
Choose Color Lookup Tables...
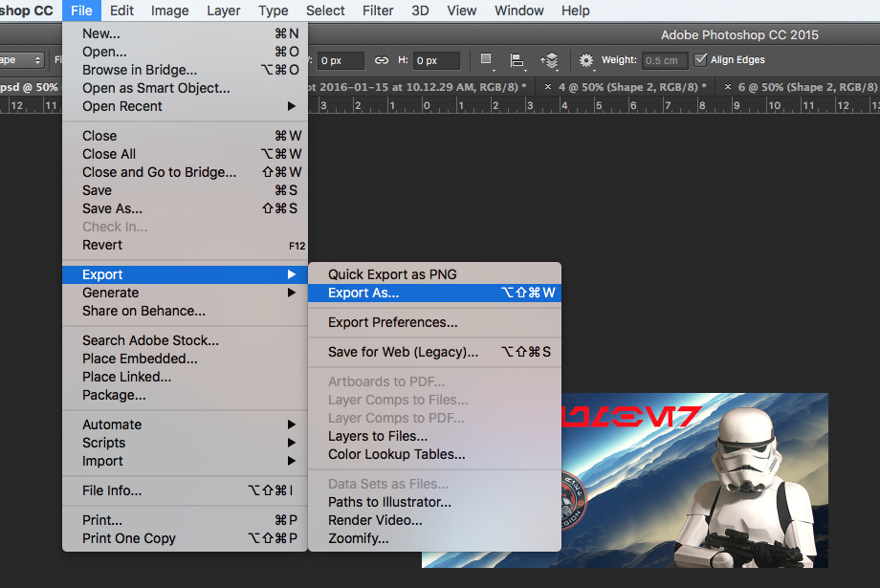[434, 454]
